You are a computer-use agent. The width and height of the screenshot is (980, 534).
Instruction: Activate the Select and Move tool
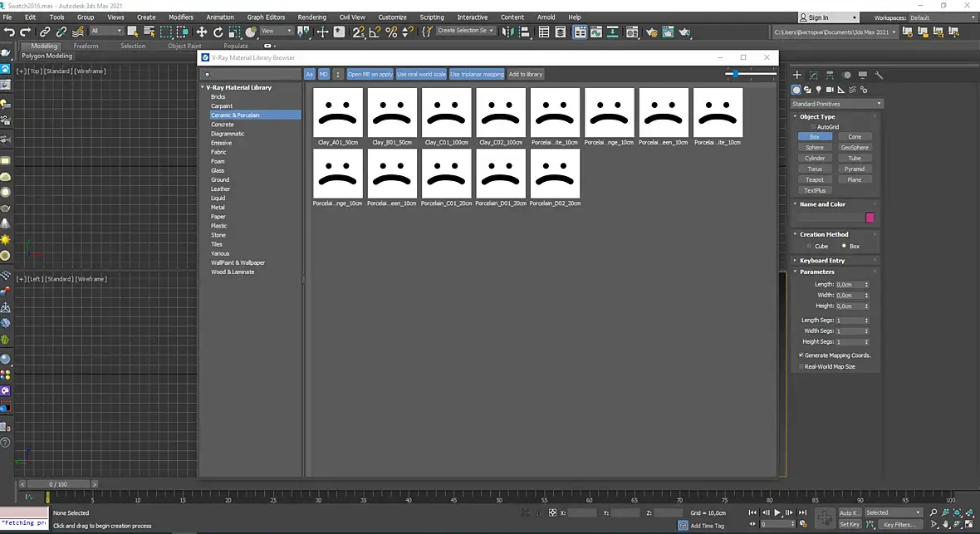(201, 32)
